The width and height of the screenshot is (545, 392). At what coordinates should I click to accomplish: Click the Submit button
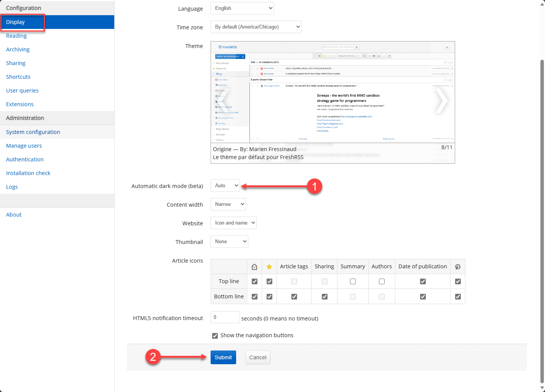click(x=223, y=357)
